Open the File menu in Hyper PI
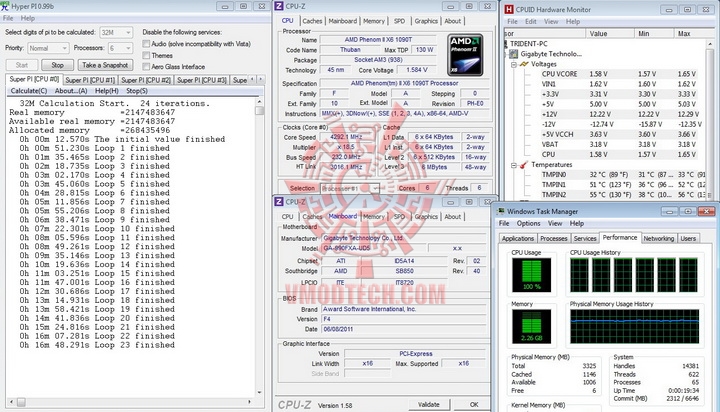This screenshot has height=412, width=720. 8,18
